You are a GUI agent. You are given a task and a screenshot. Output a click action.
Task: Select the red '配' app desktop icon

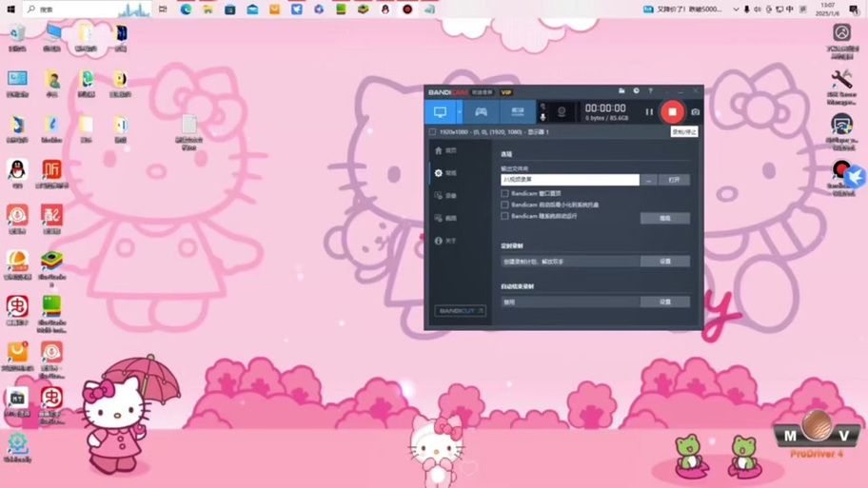click(x=51, y=219)
